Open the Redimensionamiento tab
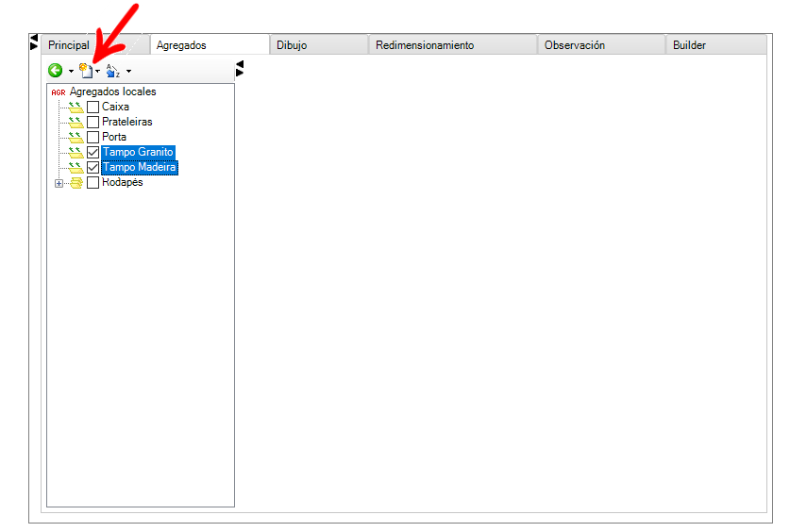 [453, 45]
